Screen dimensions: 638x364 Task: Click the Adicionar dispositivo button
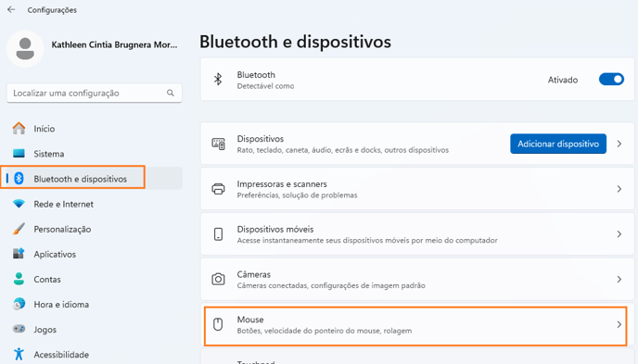558,144
